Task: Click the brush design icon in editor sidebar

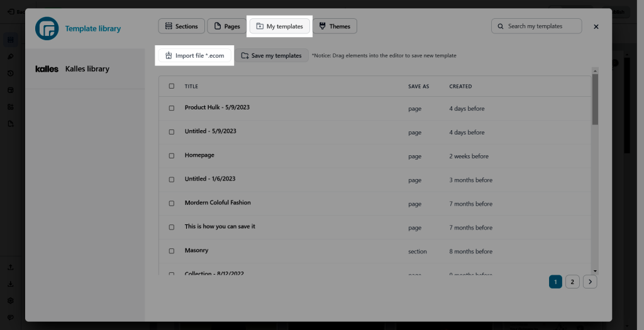Action: click(x=11, y=57)
